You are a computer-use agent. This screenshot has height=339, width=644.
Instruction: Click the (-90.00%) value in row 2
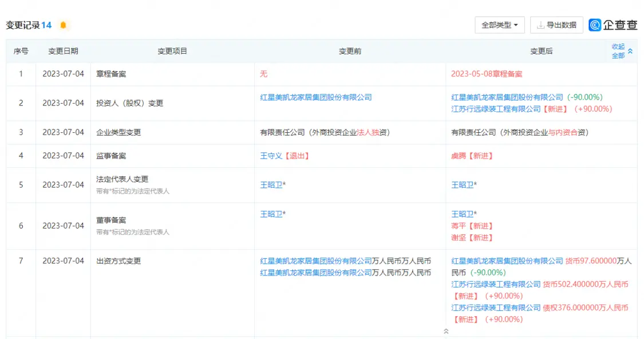[585, 97]
